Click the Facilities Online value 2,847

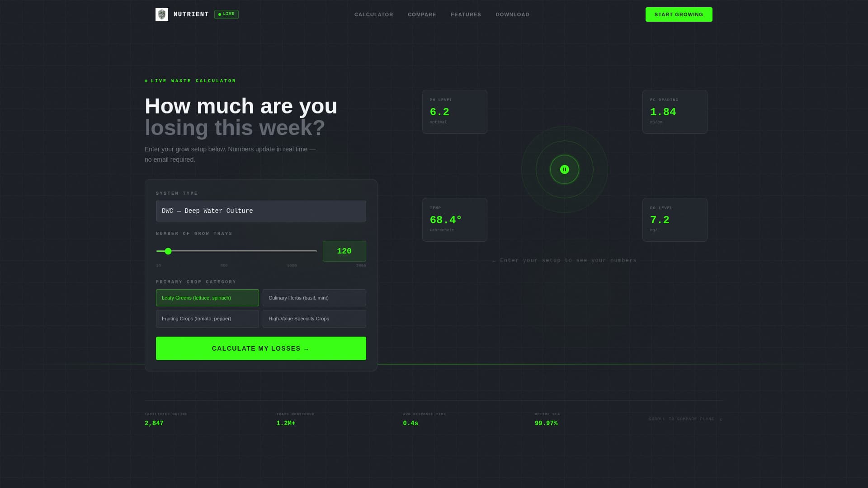154,423
